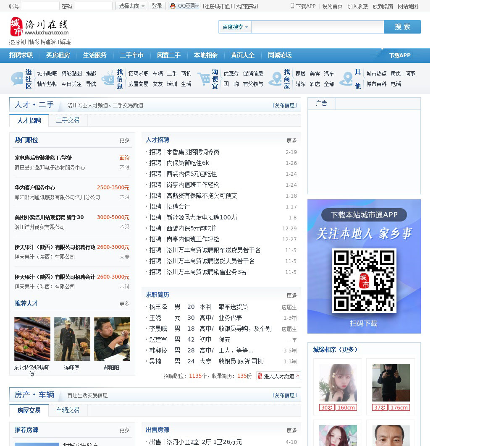Image resolution: width=504 pixels, height=446 pixels.
Task: Switch to the 车辆交易 tab
Action: (x=68, y=410)
